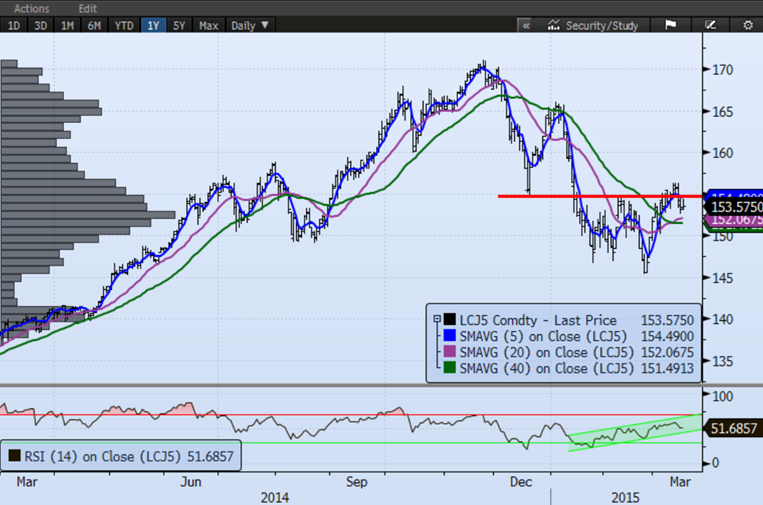Image resolution: width=763 pixels, height=505 pixels.
Task: Open chart settings gear icon
Action: point(747,25)
